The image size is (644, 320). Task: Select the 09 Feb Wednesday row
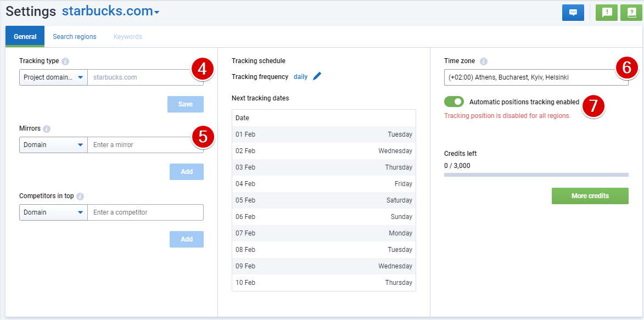[x=323, y=266]
